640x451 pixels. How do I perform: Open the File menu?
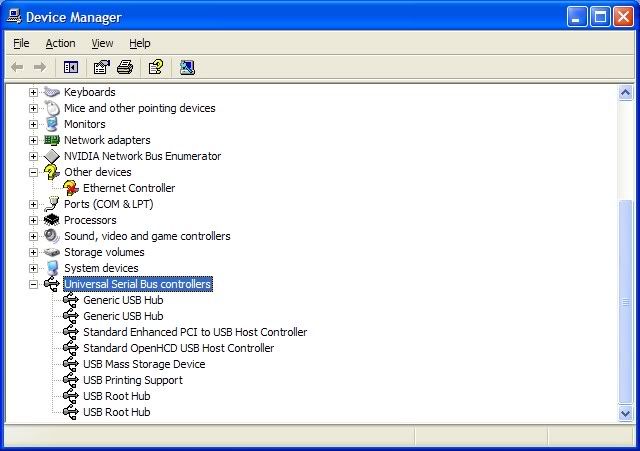point(21,43)
